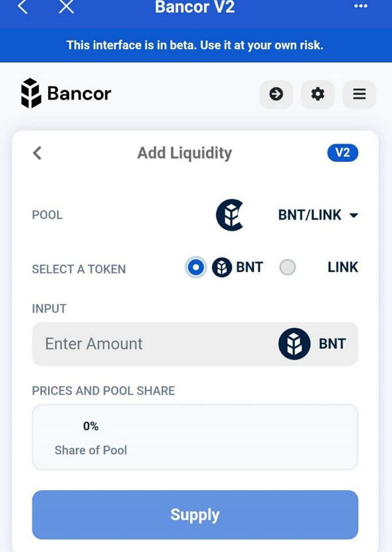Image resolution: width=392 pixels, height=552 pixels.
Task: Click the BNT icon beside radio button
Action: click(222, 267)
